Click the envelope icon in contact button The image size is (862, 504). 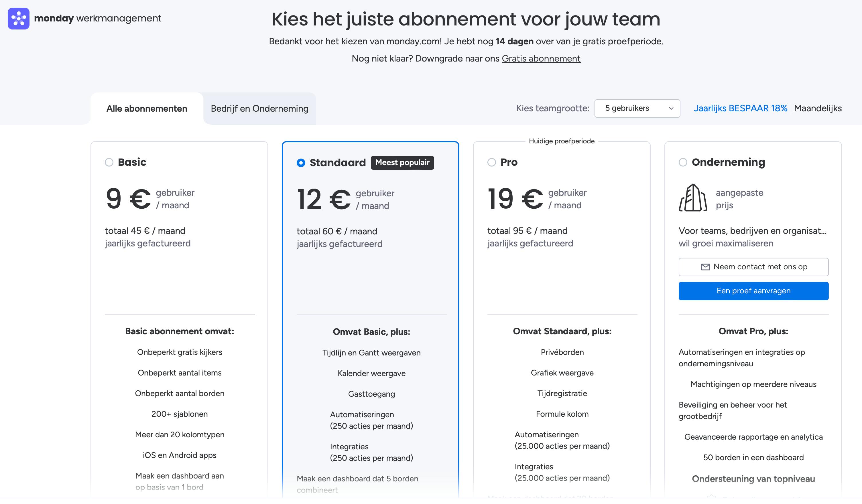coord(705,267)
